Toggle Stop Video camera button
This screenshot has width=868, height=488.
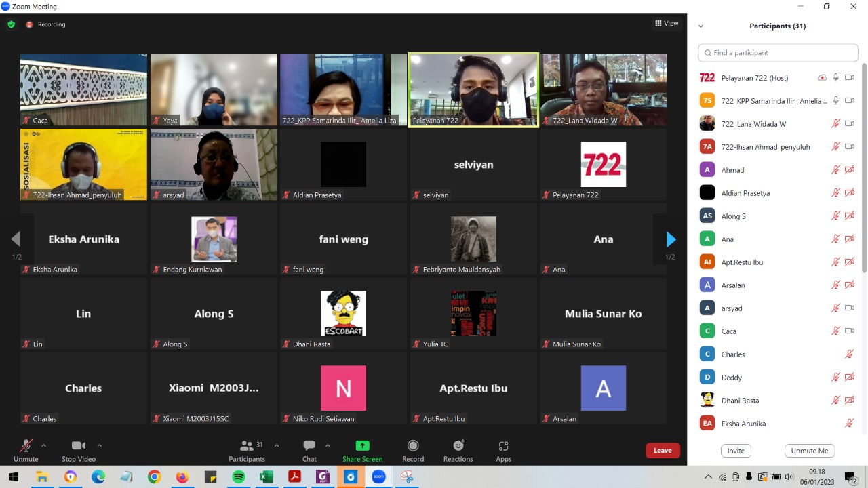click(x=79, y=446)
